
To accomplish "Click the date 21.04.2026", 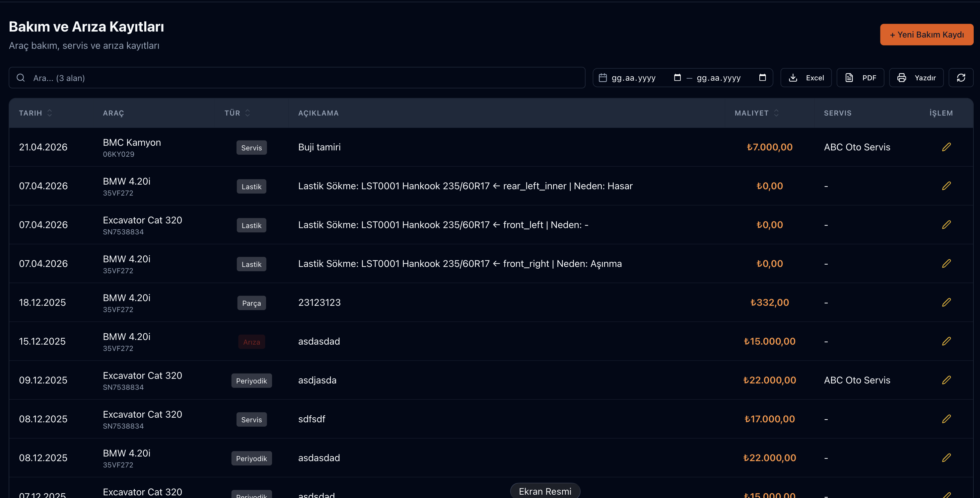I will [43, 147].
